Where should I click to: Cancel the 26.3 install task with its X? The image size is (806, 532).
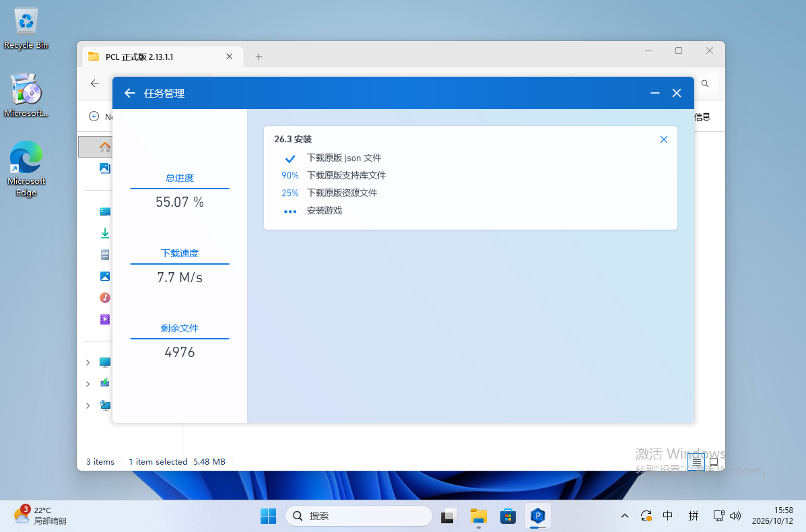tap(664, 139)
